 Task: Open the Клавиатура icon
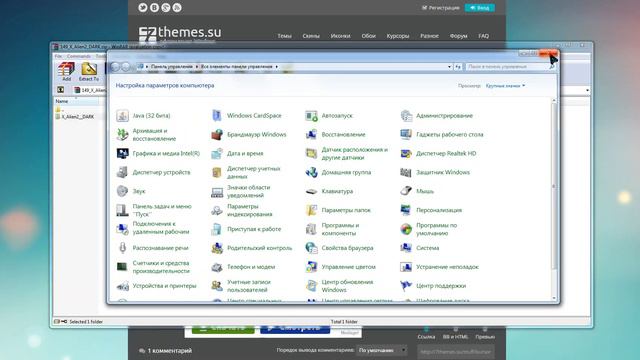click(x=311, y=191)
